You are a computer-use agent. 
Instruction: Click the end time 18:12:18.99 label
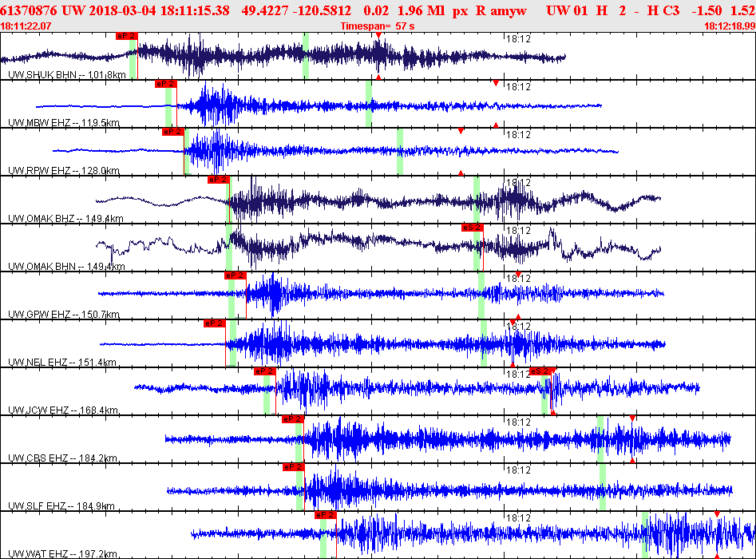pos(730,26)
